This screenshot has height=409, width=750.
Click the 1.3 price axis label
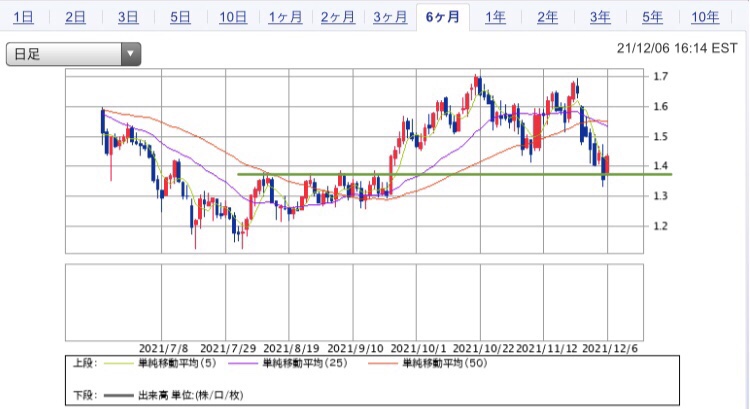pos(661,196)
